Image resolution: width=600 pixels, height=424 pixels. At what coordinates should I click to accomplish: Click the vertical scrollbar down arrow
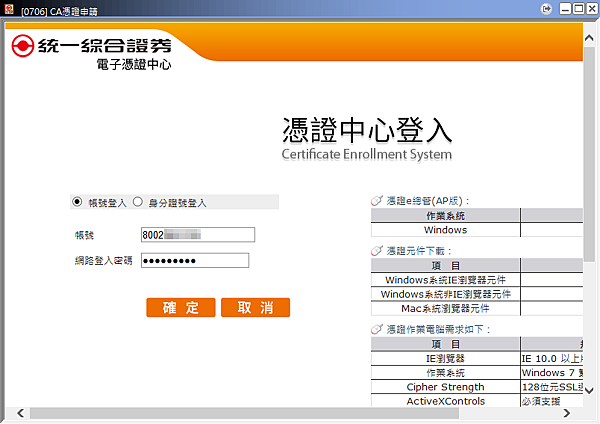(589, 390)
